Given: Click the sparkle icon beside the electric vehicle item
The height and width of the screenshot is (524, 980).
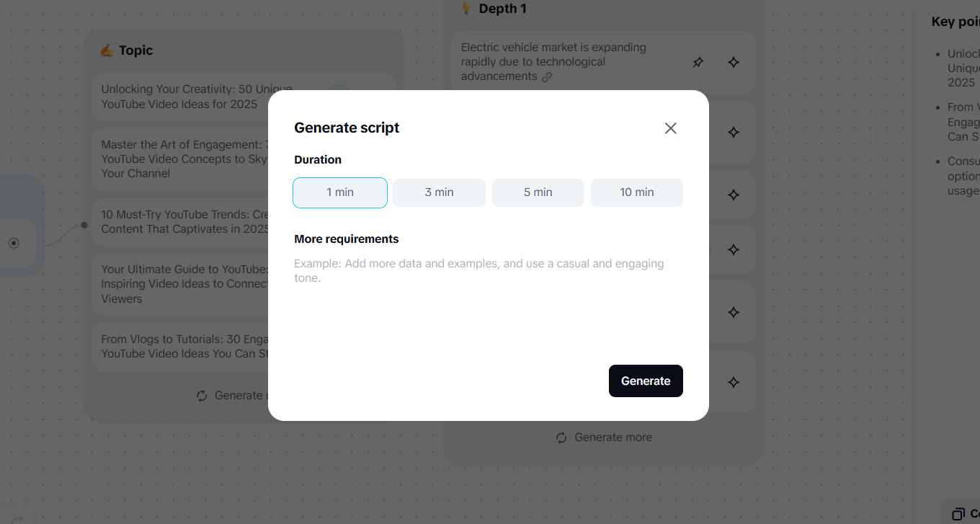Looking at the screenshot, I should pyautogui.click(x=734, y=63).
